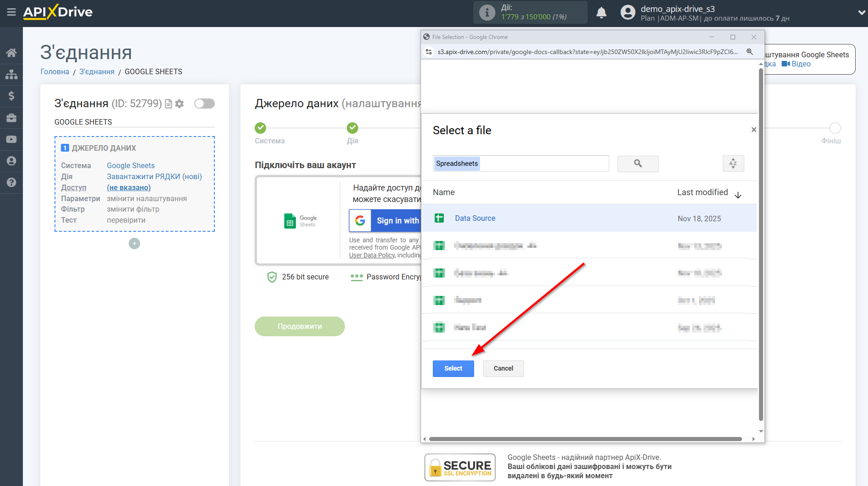Open the demo_apix-drive_s3 profile avatar
The height and width of the screenshot is (486, 868).
(x=628, y=12)
